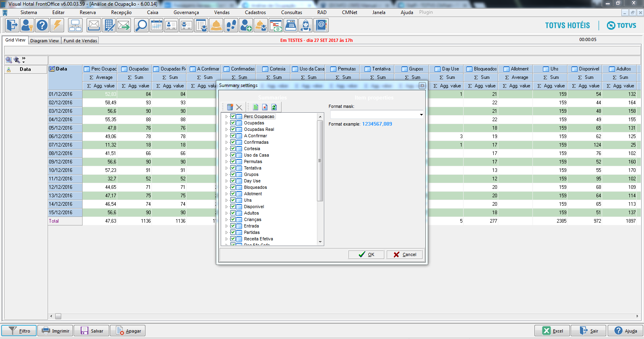Click the lightning bolt toolbar icon
Screen dimensions: 644x339
coord(57,25)
